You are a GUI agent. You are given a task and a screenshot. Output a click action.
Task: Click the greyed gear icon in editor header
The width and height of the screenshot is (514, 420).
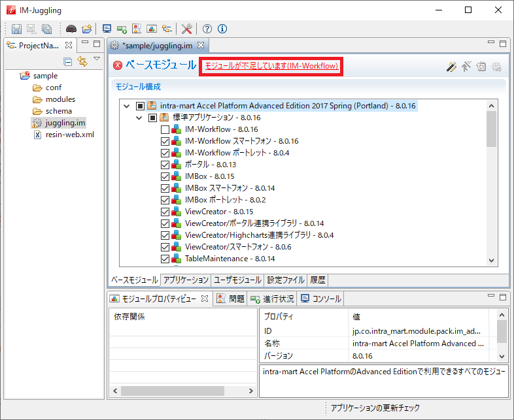point(496,67)
